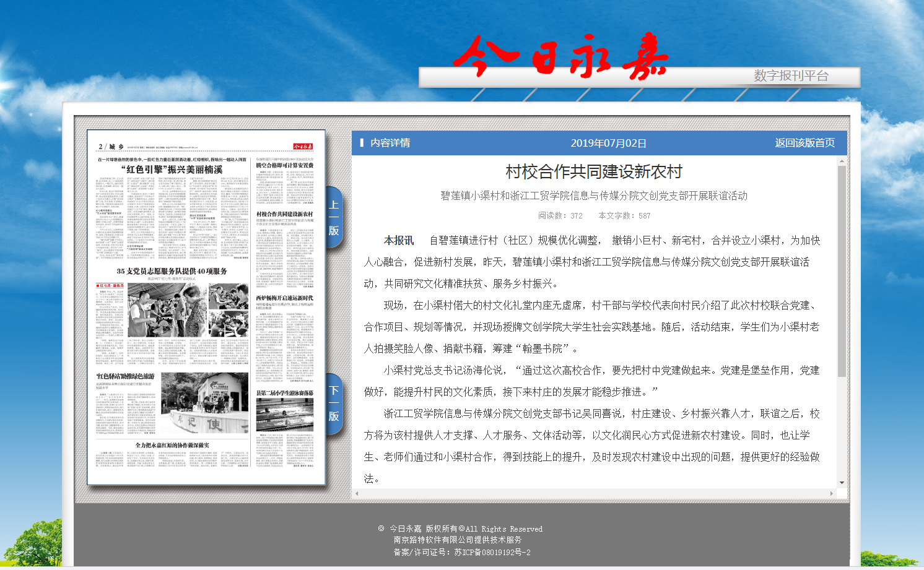Click the 数字报刊平台 banner text
This screenshot has width=924, height=570.
(791, 76)
